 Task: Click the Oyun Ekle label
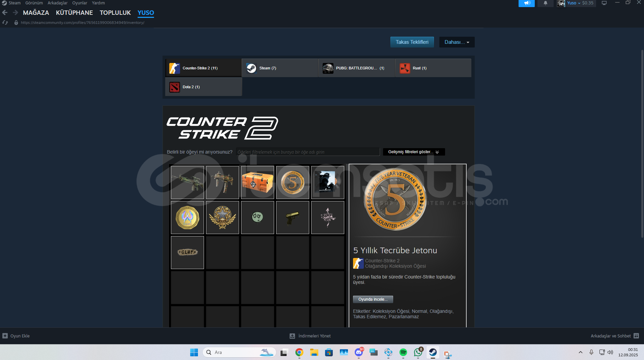20,336
